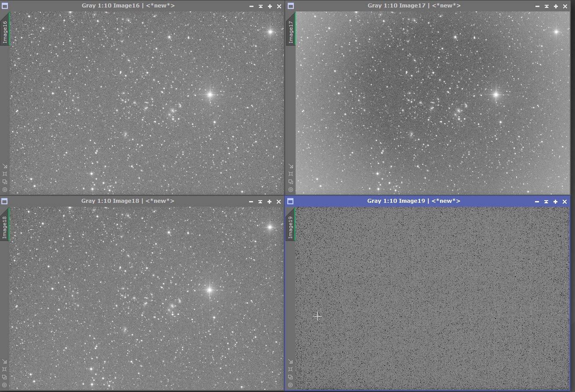Click the concentric circles icon in Image18 window
The width and height of the screenshot is (575, 392).
click(x=5, y=385)
